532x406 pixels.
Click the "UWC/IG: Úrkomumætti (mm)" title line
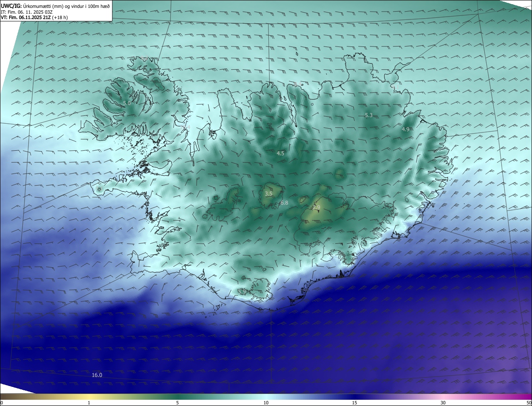click(x=55, y=6)
